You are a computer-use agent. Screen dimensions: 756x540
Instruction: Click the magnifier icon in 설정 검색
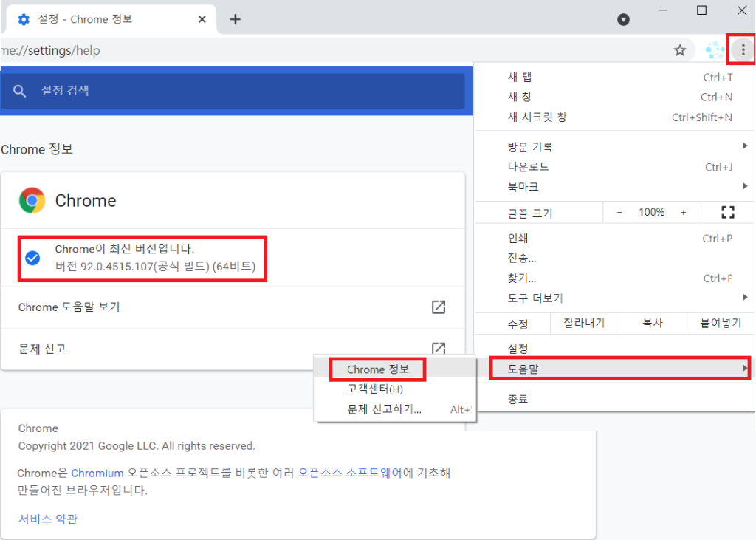(20, 90)
